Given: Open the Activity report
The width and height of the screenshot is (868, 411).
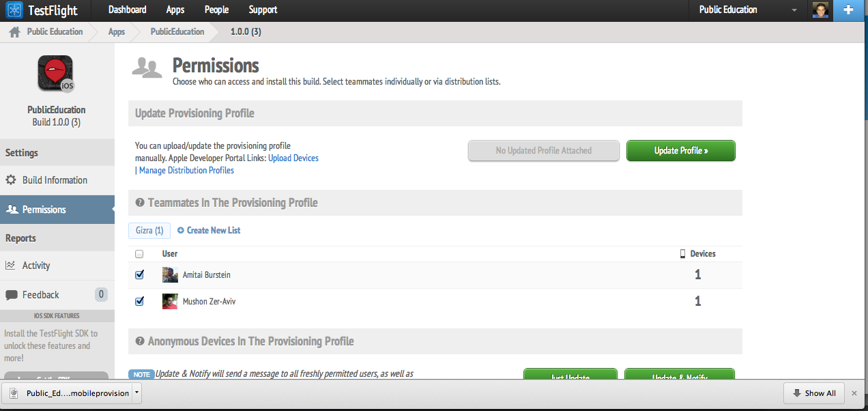Looking at the screenshot, I should [57, 266].
